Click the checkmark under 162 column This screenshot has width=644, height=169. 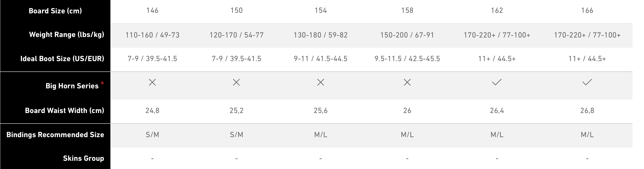point(497,82)
